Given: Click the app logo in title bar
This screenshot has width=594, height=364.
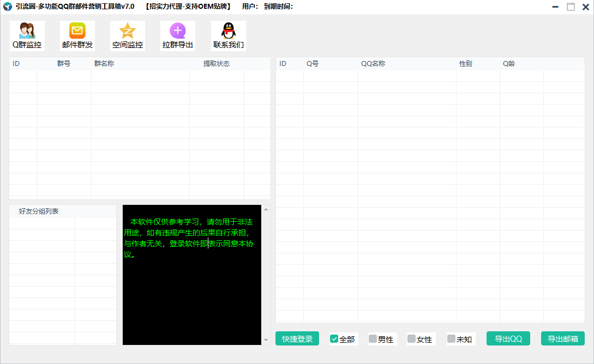Looking at the screenshot, I should point(8,7).
